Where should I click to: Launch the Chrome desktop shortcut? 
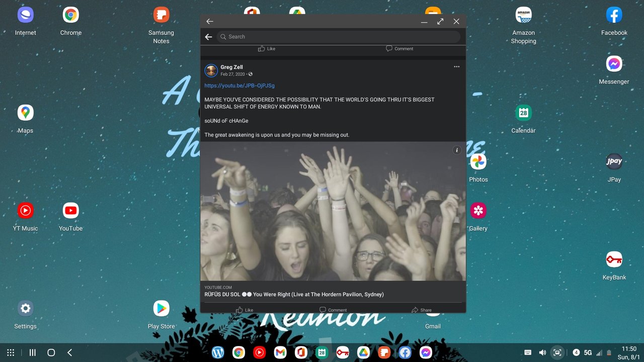(70, 15)
